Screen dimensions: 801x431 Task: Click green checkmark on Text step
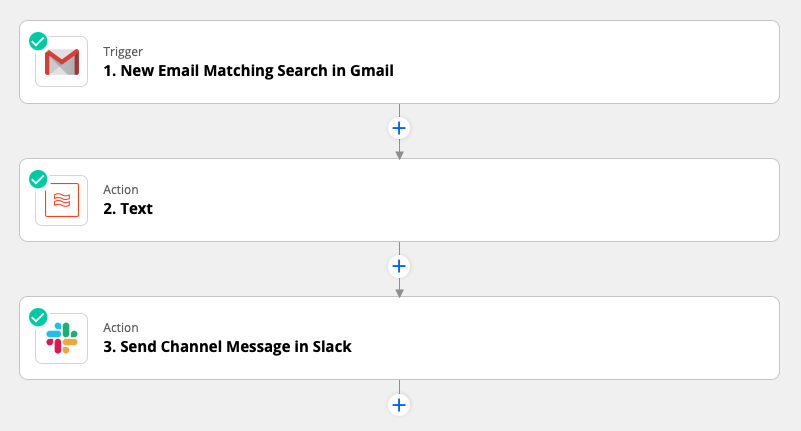(38, 179)
